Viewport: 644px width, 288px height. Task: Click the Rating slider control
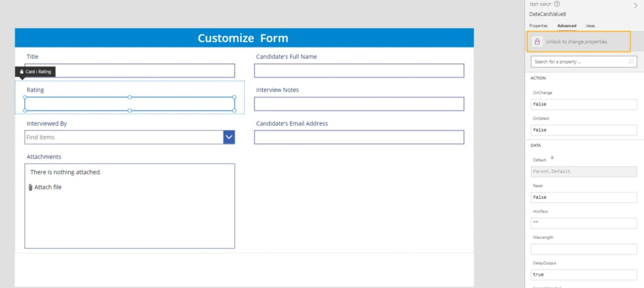129,104
